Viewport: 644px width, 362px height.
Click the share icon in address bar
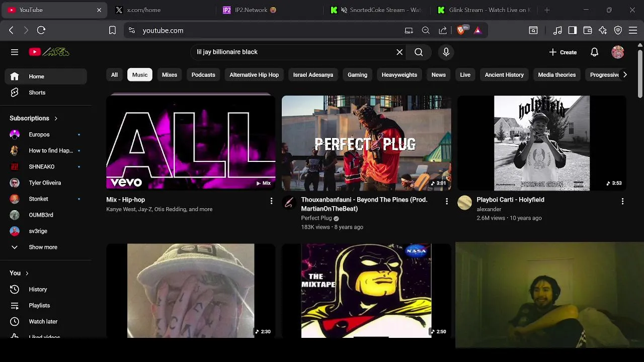443,30
